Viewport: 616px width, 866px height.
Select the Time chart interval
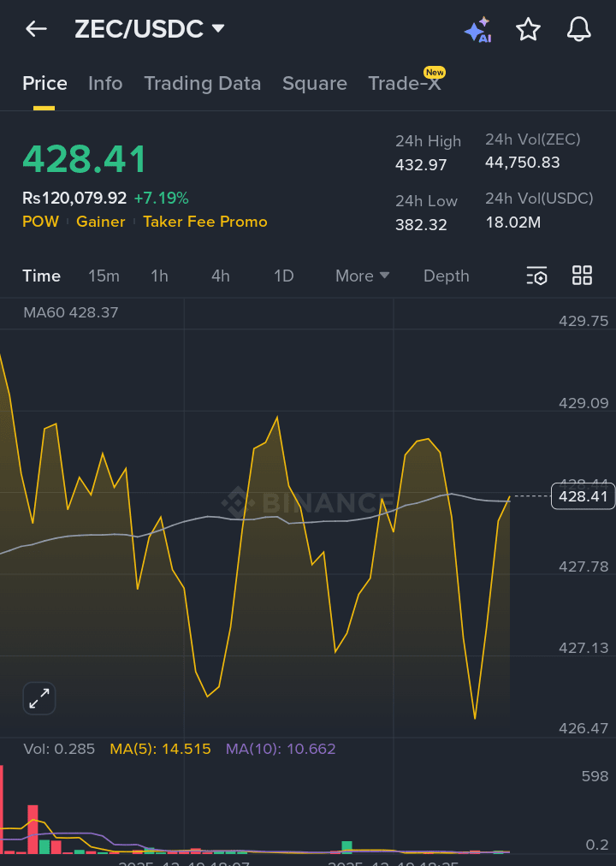pos(41,276)
